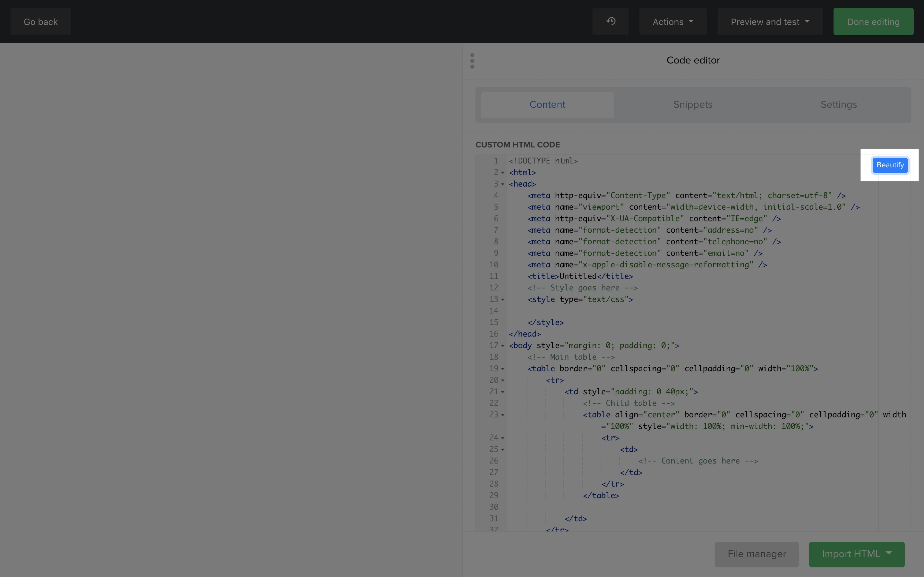Switch to the Settings tab

[838, 105]
